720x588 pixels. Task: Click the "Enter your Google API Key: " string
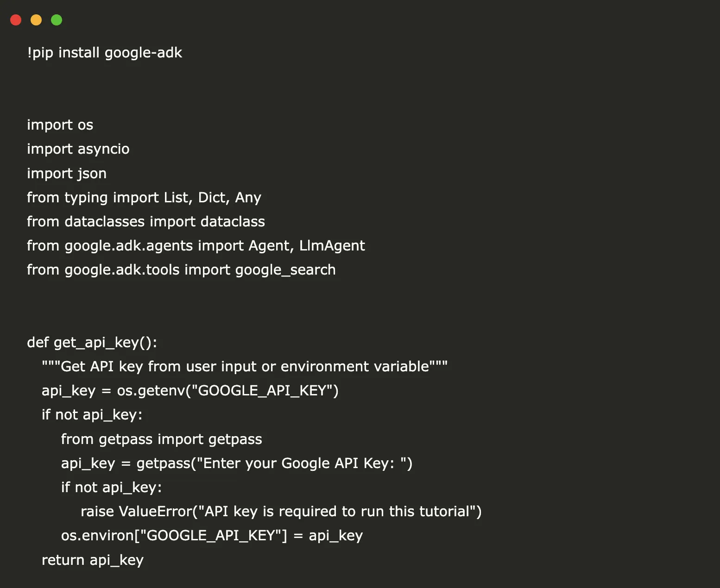[x=301, y=463]
